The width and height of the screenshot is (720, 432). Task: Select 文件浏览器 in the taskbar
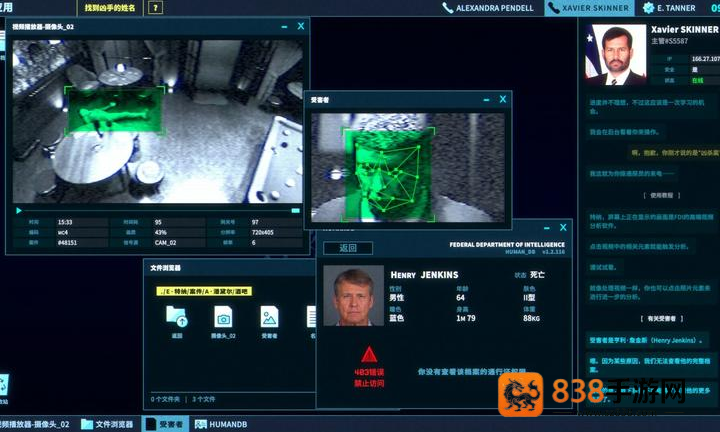(107, 424)
